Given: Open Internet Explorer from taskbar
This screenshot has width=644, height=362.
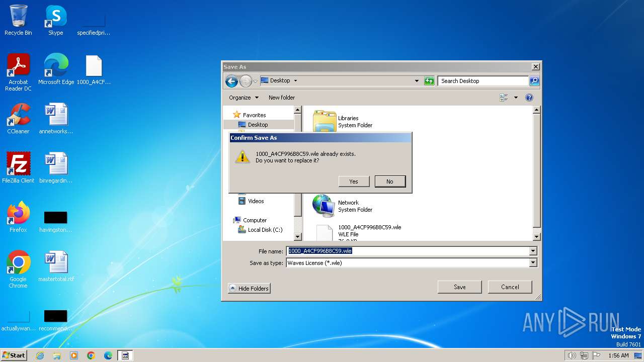Looking at the screenshot, I should coord(40,355).
